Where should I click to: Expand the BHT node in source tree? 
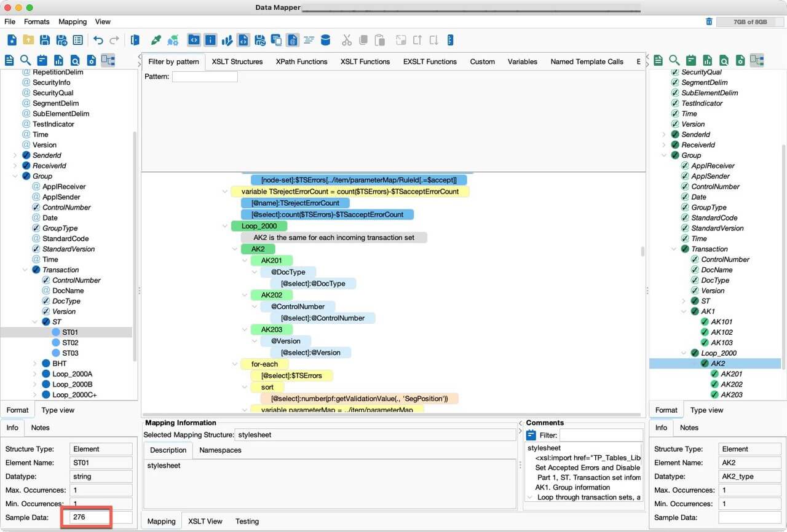(x=35, y=364)
